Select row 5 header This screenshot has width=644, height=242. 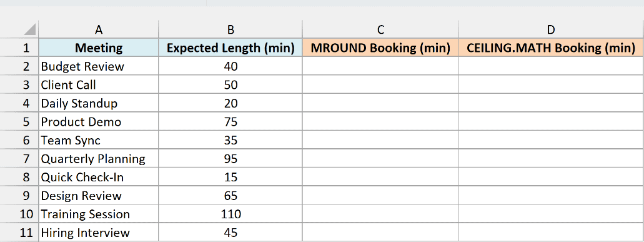(19, 121)
